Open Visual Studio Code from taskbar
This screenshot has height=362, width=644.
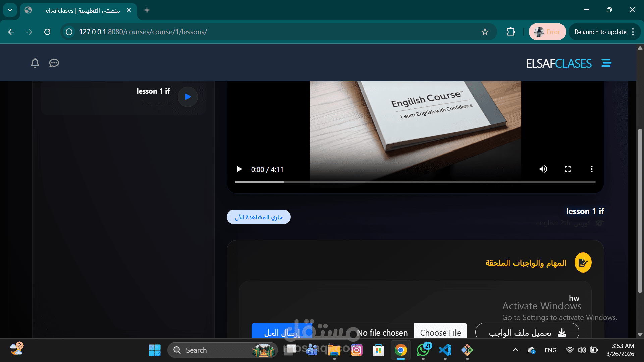[x=445, y=350]
